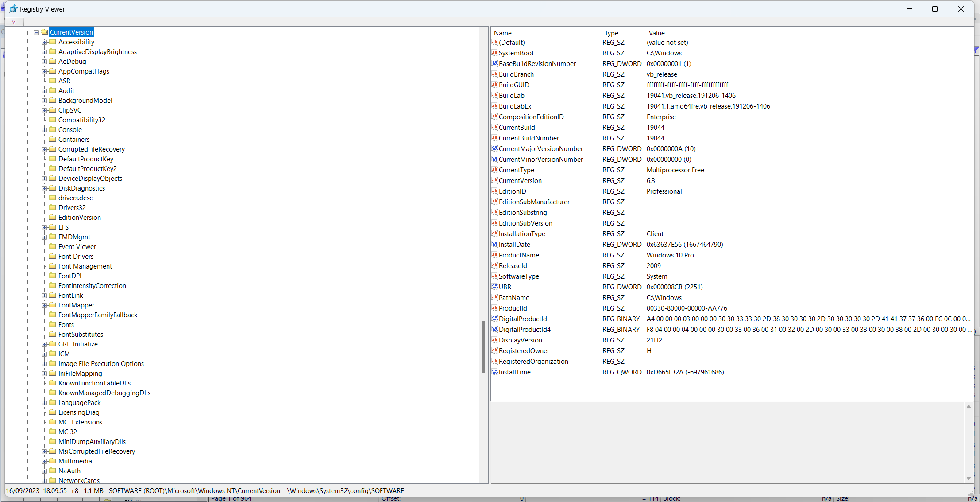980x502 pixels.
Task: Select the DefaultProductKey tree item
Action: (x=86, y=159)
